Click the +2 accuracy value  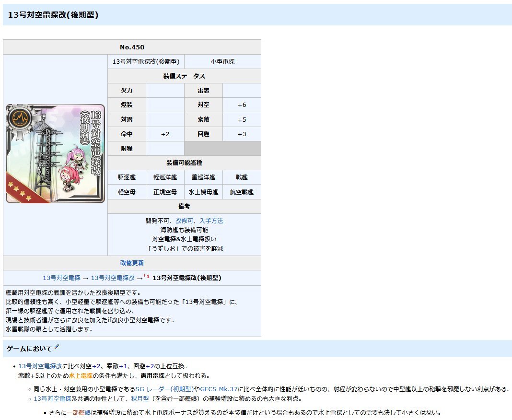[x=165, y=134]
